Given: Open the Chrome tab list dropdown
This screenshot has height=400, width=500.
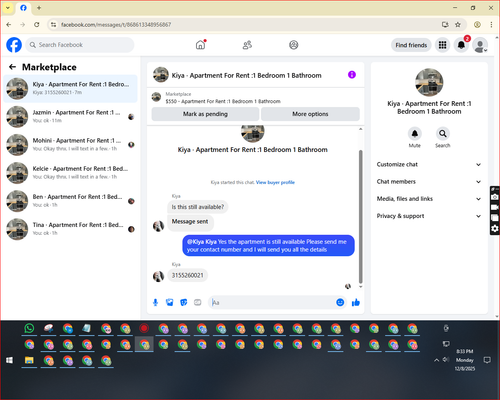Looking at the screenshot, I should tap(8, 8).
